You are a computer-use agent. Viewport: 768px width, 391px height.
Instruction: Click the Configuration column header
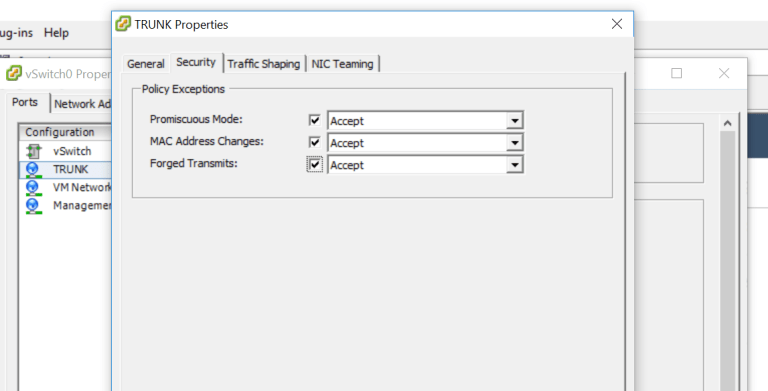[x=66, y=132]
